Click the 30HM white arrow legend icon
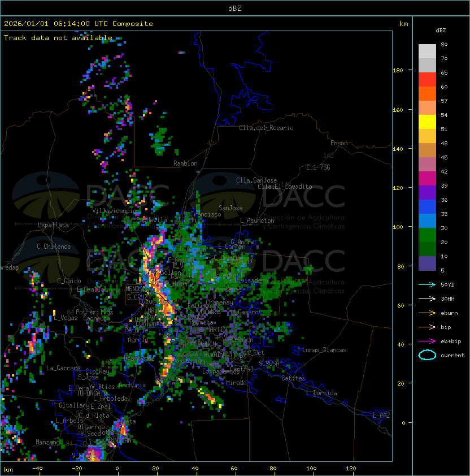The height and width of the screenshot is (476, 470). [x=427, y=298]
